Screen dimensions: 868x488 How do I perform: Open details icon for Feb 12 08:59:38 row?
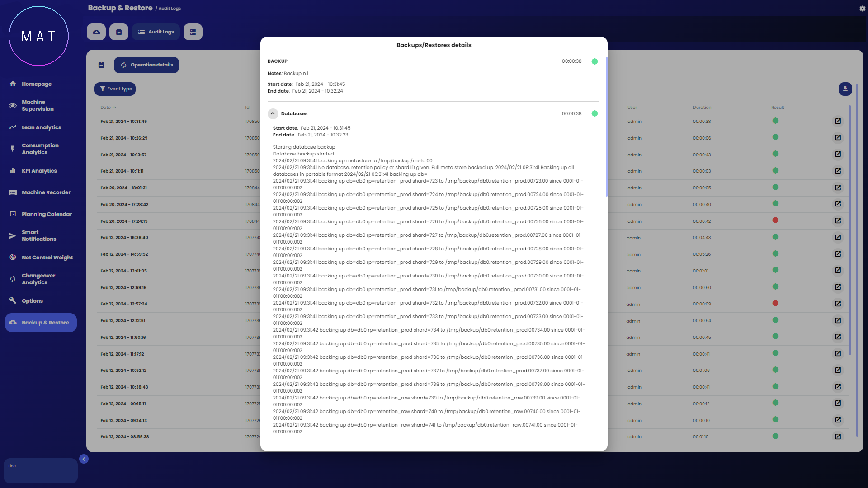(x=838, y=436)
